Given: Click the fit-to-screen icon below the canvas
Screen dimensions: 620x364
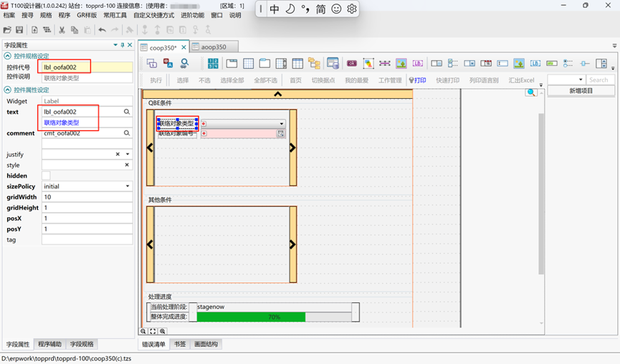Looking at the screenshot, I should pyautogui.click(x=153, y=331).
